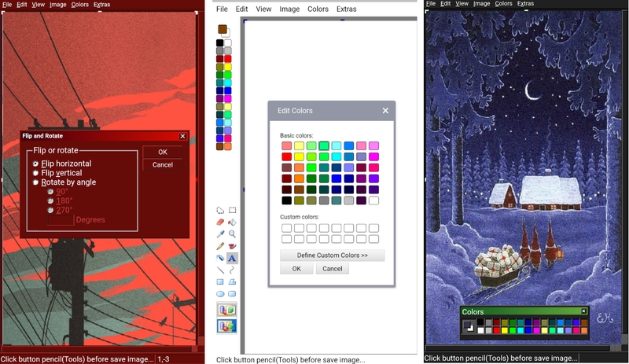Pick brown swatch in middle window palette
The width and height of the screenshot is (629, 364).
[x=220, y=146]
